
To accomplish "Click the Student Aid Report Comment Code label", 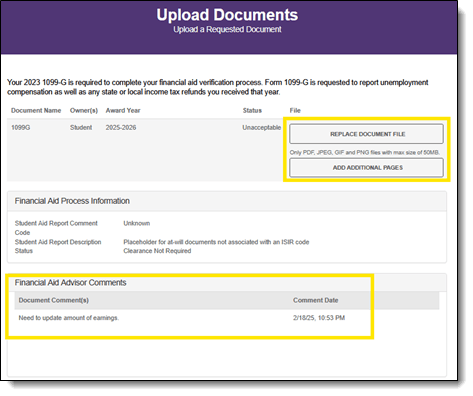I will point(56,228).
